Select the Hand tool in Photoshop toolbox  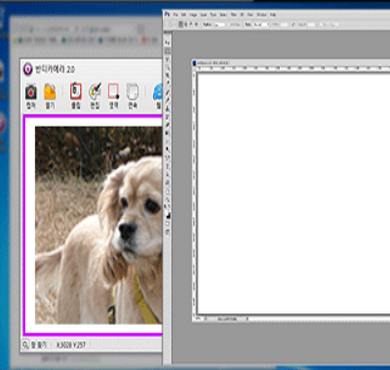point(168,190)
